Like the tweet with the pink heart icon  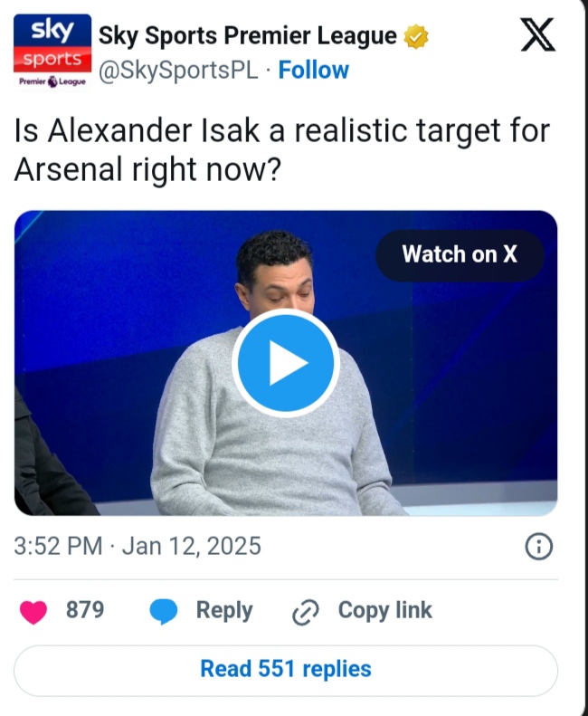(34, 612)
